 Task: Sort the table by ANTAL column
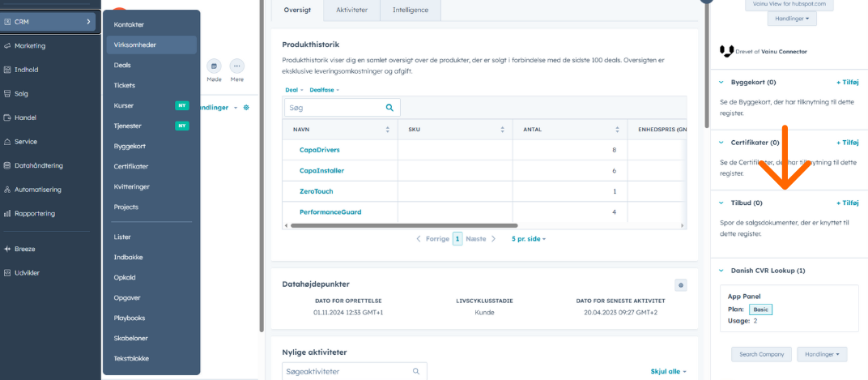(617, 130)
